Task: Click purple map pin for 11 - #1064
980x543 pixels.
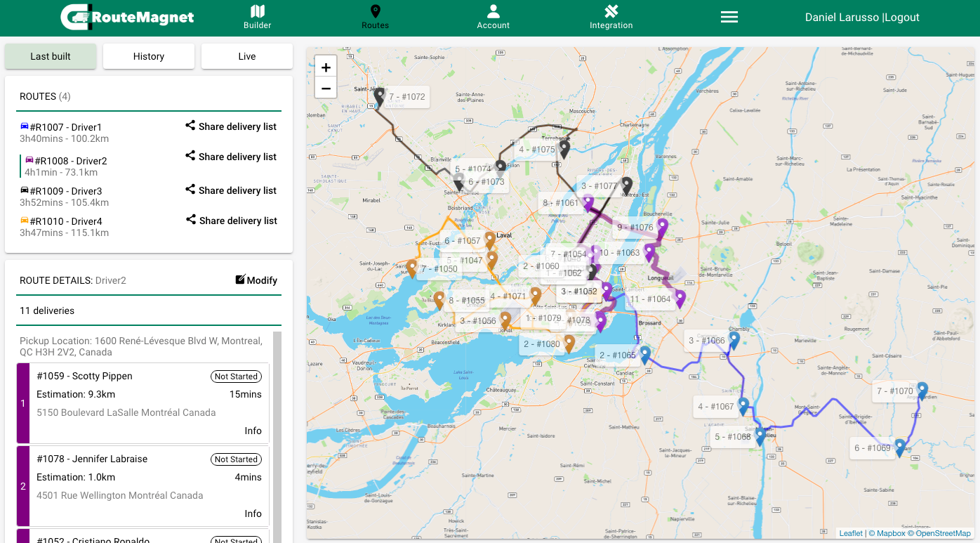Action: coord(679,299)
